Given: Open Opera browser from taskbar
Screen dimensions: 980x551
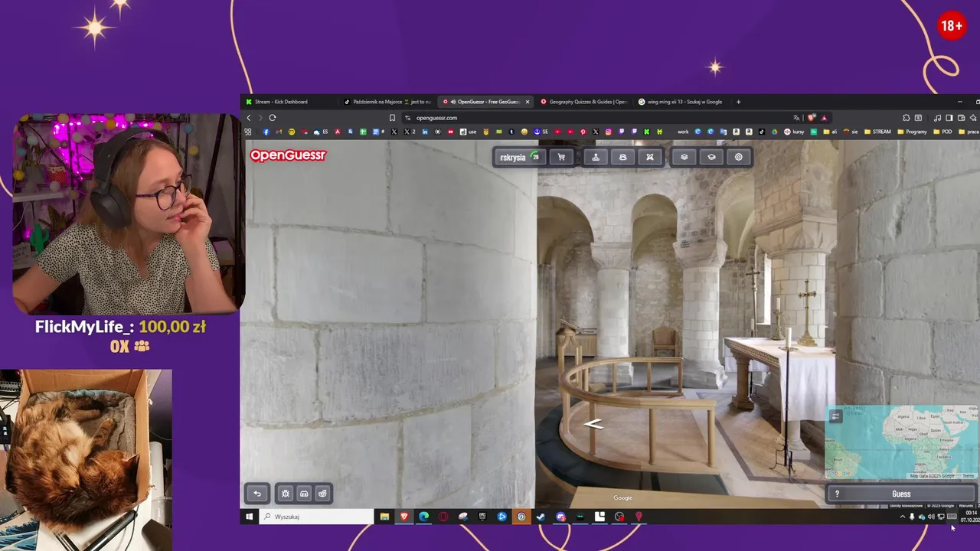Looking at the screenshot, I should pos(443,517).
